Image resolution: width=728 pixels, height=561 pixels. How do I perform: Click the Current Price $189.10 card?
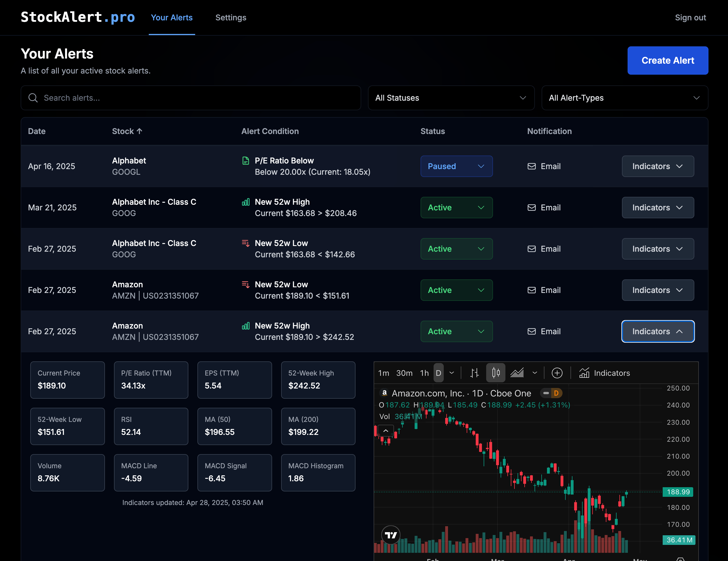coord(67,380)
